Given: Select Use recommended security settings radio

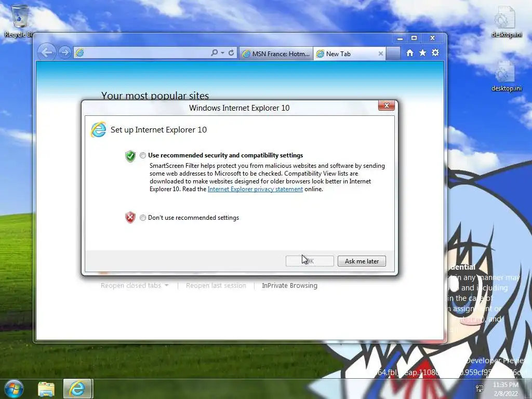Looking at the screenshot, I should [143, 155].
